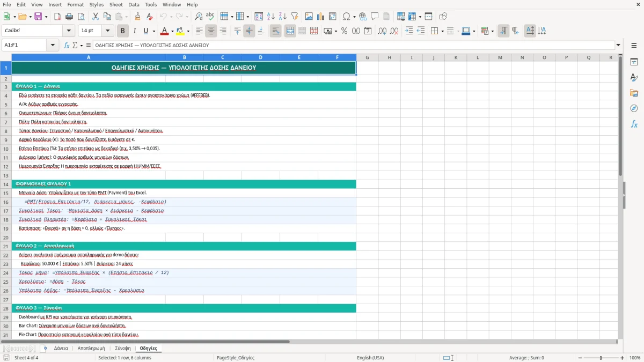
Task: Toggle Italic formatting
Action: point(134,31)
